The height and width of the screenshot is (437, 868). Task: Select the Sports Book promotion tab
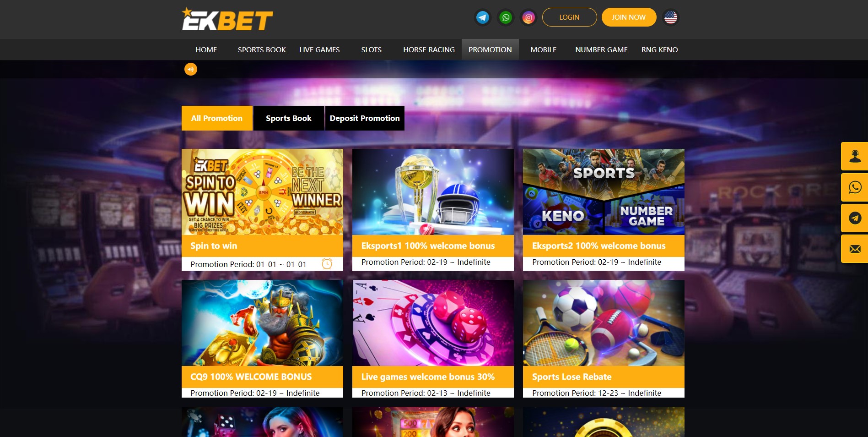289,118
